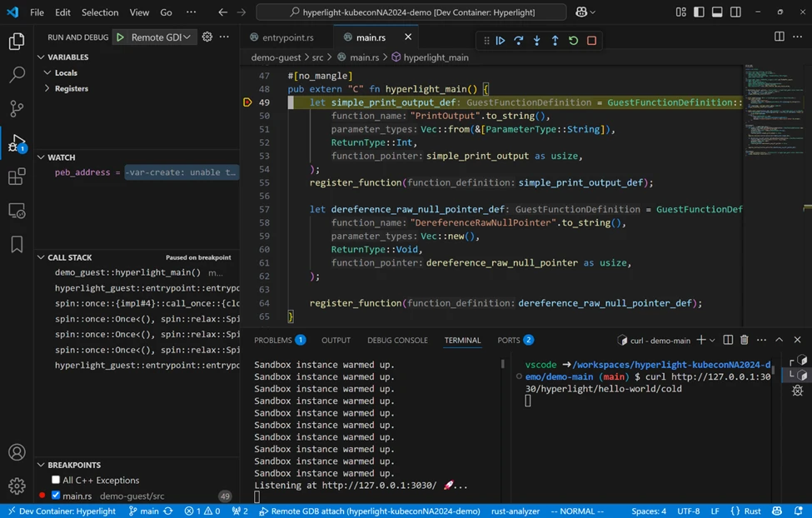The height and width of the screenshot is (518, 812).
Task: Open the new terminal launch profile dropdown
Action: click(x=713, y=341)
